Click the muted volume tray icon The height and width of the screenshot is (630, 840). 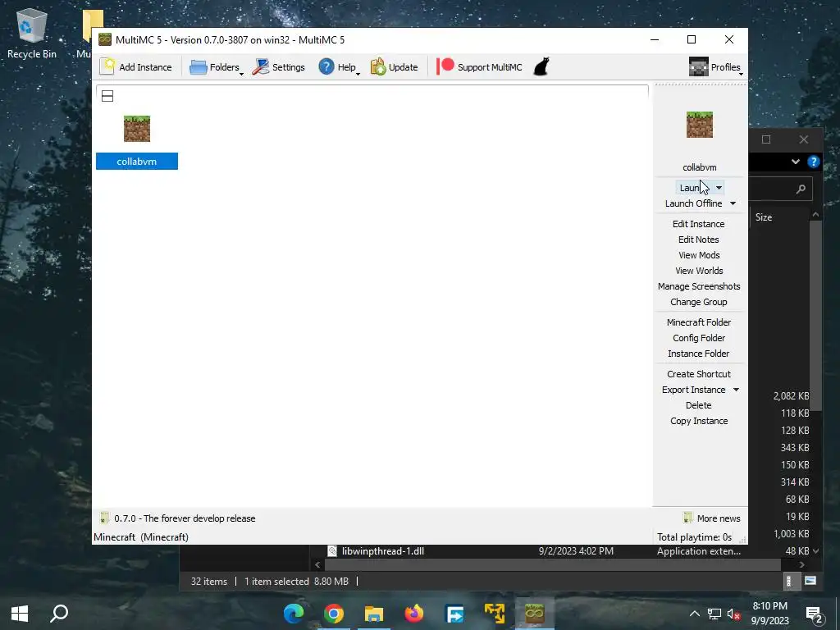[x=733, y=614]
